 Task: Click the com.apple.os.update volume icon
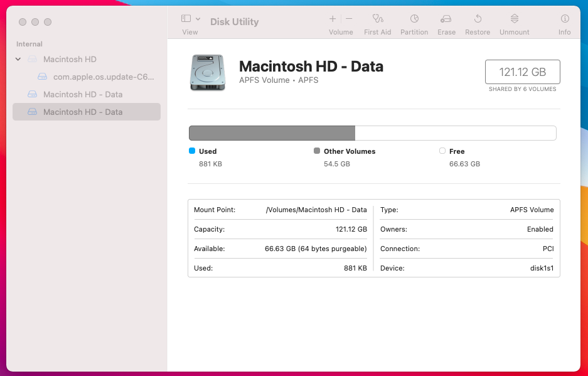tap(43, 77)
